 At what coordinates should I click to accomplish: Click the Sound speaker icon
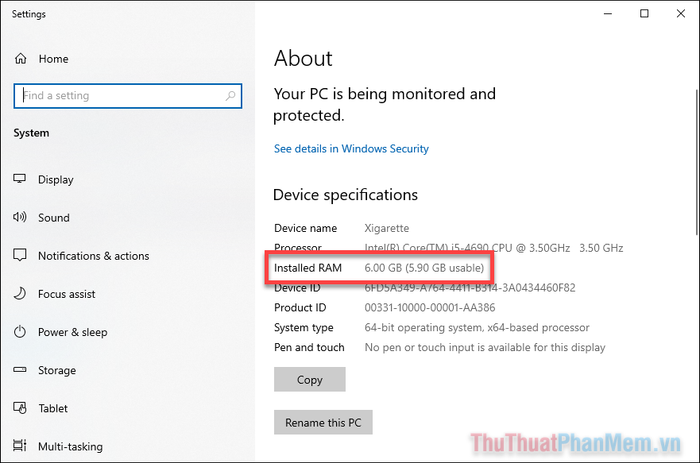[x=20, y=217]
